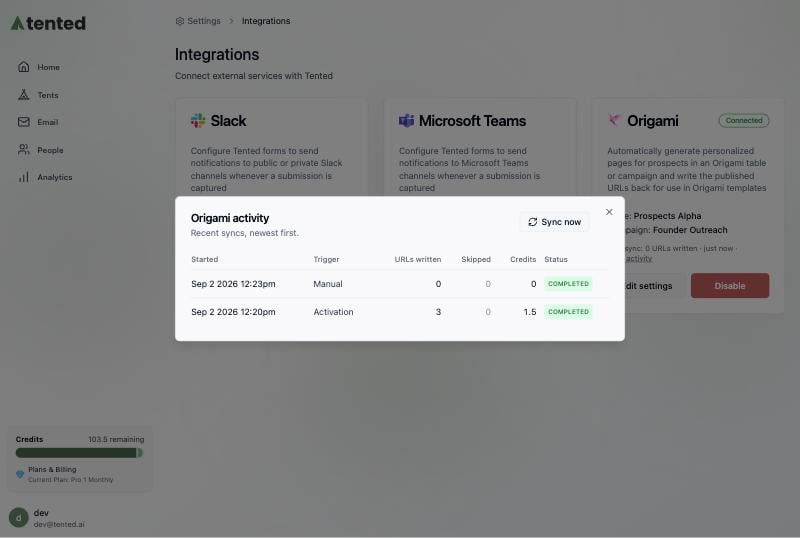Click the dev user avatar
Image resolution: width=800 pixels, height=538 pixels.
tap(19, 518)
